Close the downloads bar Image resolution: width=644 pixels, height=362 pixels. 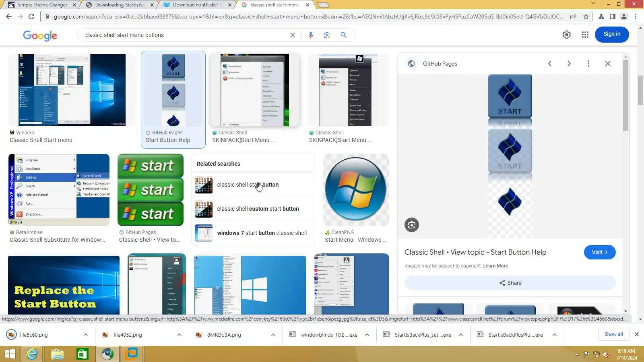637,334
